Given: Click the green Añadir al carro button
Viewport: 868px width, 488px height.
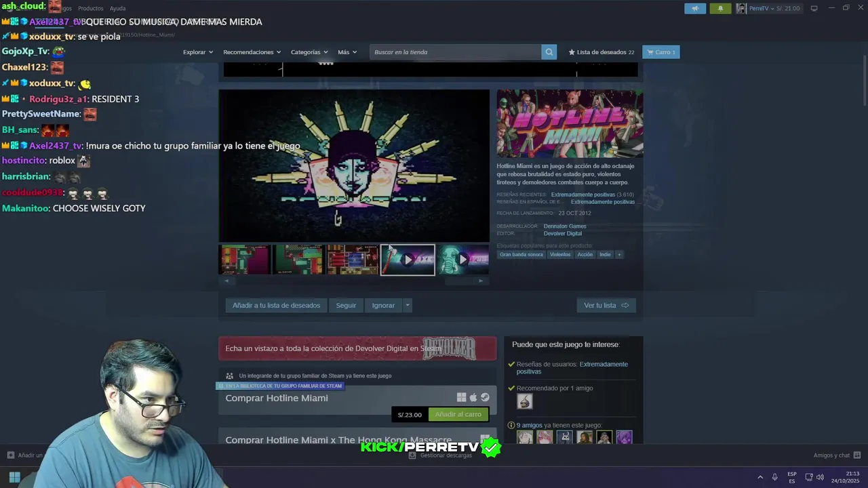Looking at the screenshot, I should pyautogui.click(x=458, y=414).
